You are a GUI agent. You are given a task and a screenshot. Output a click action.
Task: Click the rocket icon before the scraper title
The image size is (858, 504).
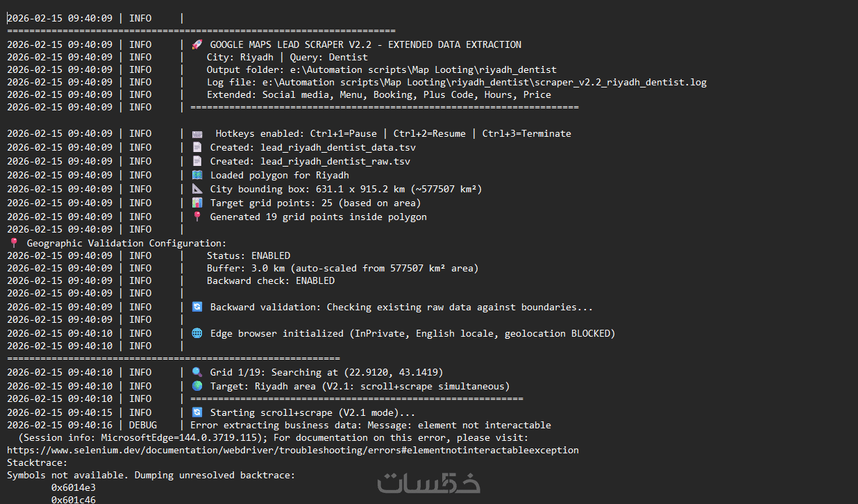(x=196, y=44)
